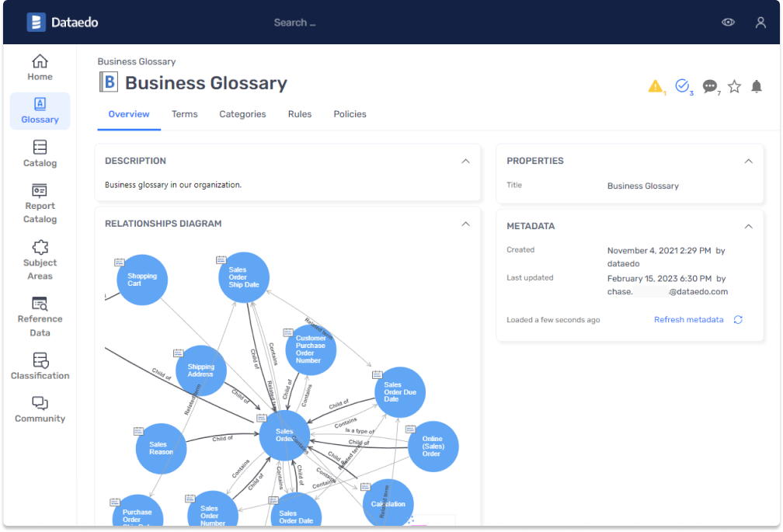Screen dimensions: 783x532
Task: Collapse the Relationships Diagram section
Action: [465, 223]
